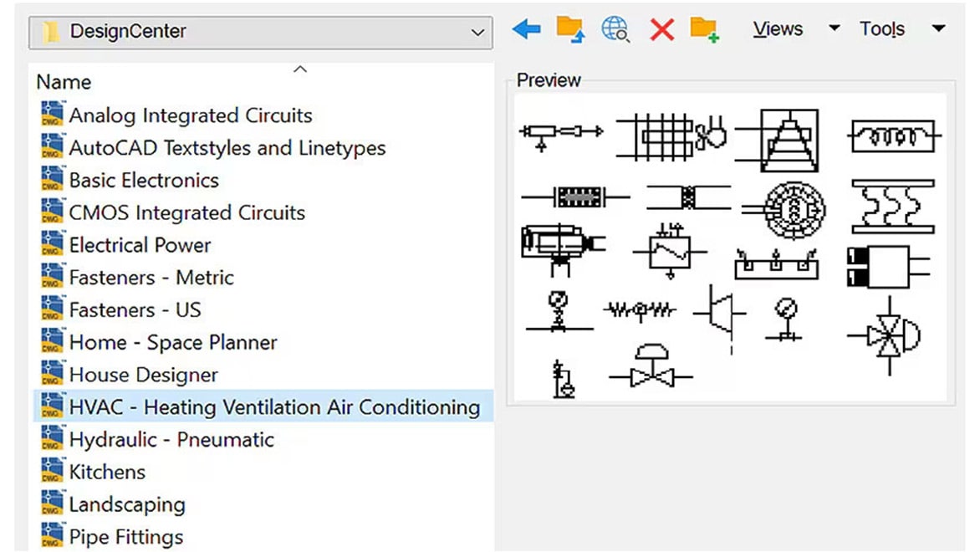Click the Name column header

(x=64, y=82)
